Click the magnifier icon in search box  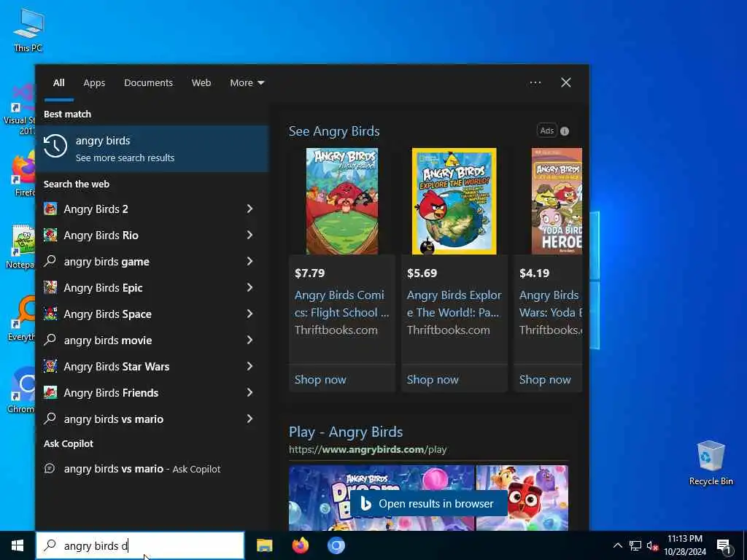pyautogui.click(x=50, y=545)
